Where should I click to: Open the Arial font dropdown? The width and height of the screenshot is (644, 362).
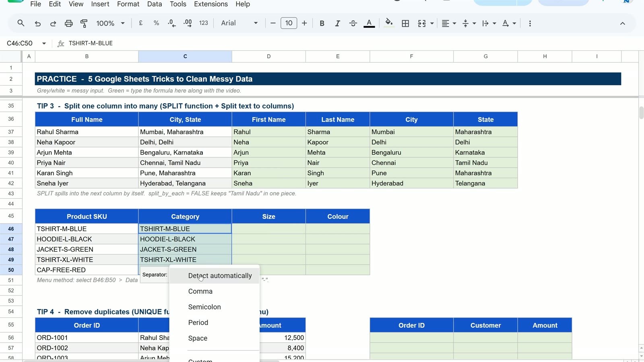point(239,23)
